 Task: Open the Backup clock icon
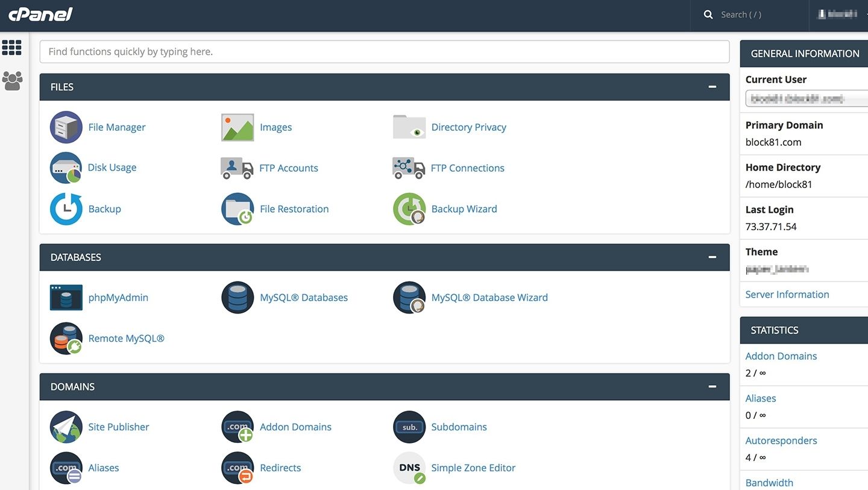coord(66,209)
